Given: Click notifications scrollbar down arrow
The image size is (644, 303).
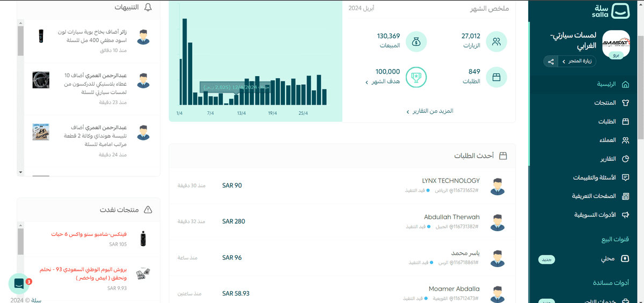Looking at the screenshot, I should pyautogui.click(x=20, y=172).
